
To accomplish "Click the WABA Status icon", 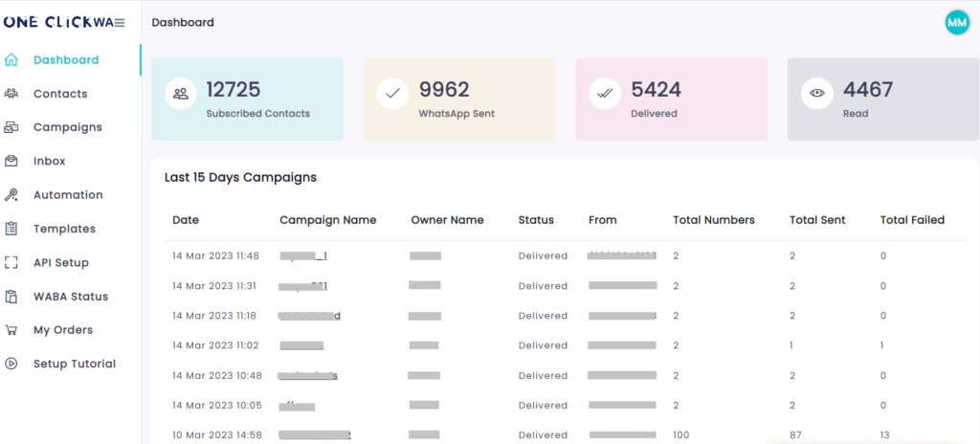I will point(11,297).
